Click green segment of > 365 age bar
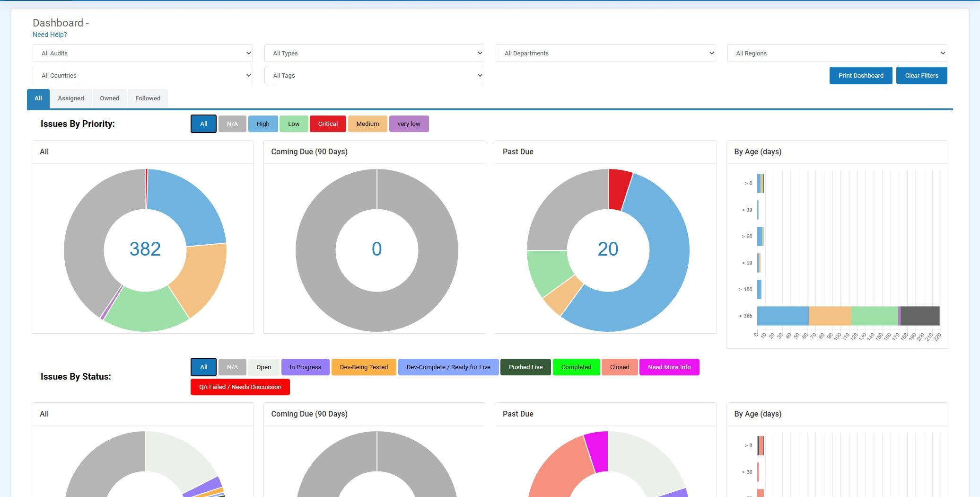 point(874,316)
